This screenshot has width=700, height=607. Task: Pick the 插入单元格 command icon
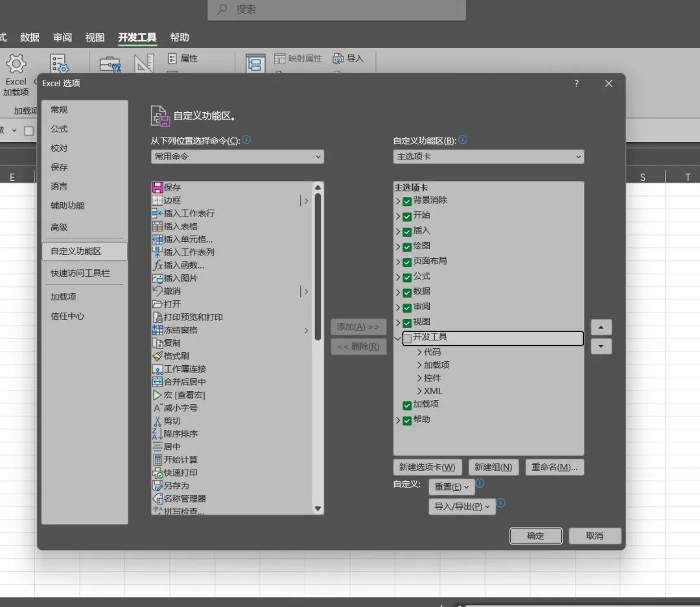point(157,239)
